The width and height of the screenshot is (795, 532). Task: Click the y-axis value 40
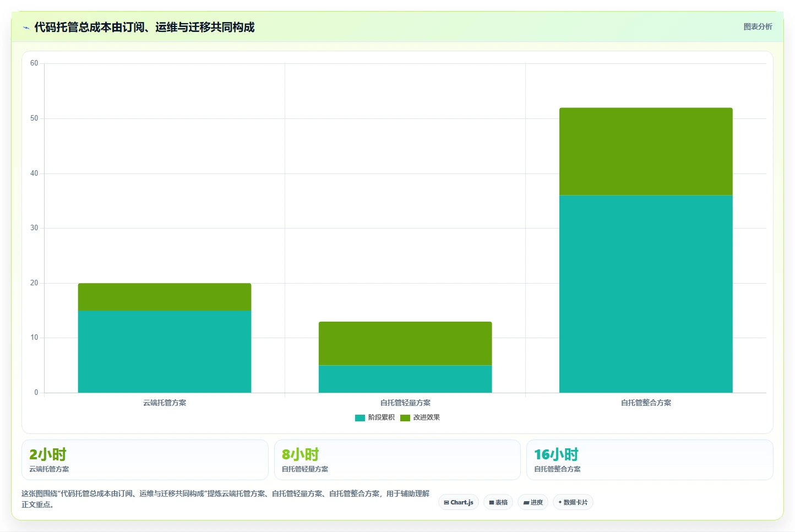pos(34,173)
